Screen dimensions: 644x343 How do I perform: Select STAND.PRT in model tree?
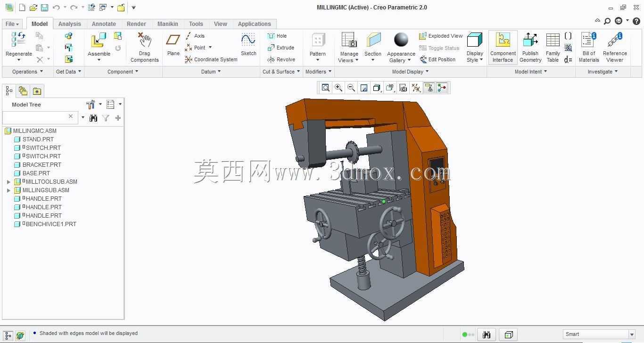point(38,139)
